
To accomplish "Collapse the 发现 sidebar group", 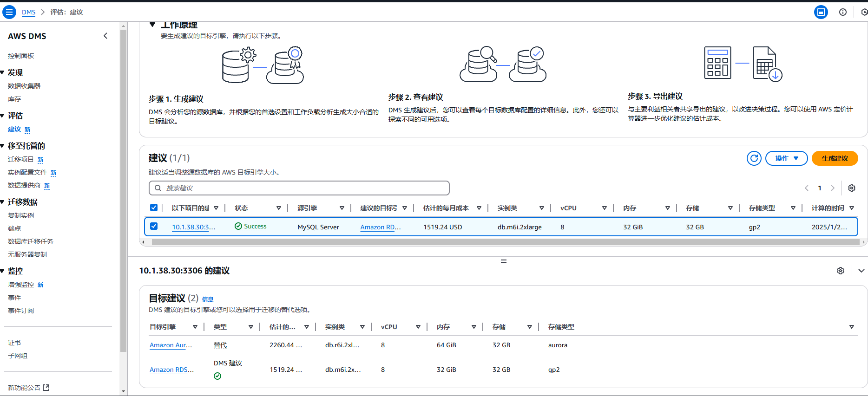I will click(2, 72).
